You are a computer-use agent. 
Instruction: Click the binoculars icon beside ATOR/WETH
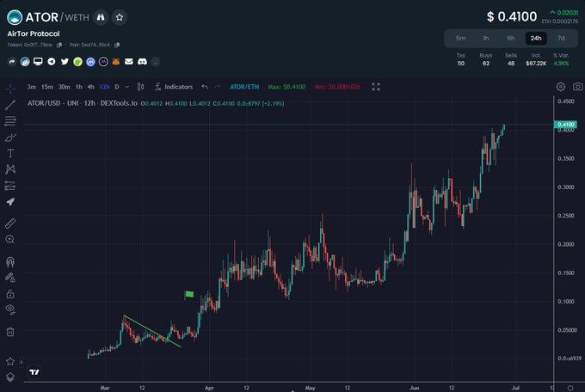101,17
